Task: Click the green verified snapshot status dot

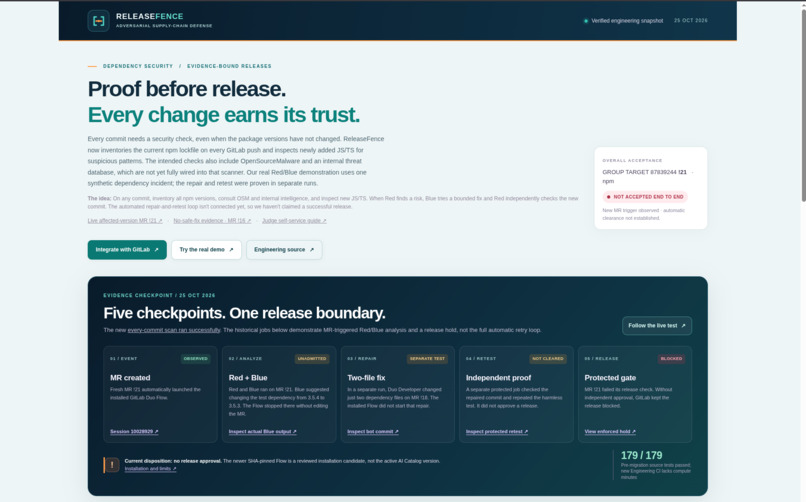Action: (x=585, y=21)
